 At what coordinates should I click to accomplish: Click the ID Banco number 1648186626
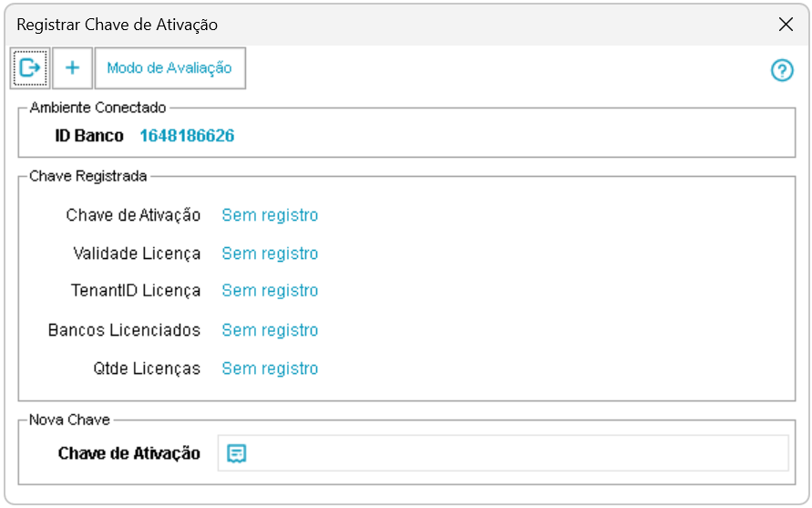point(187,136)
